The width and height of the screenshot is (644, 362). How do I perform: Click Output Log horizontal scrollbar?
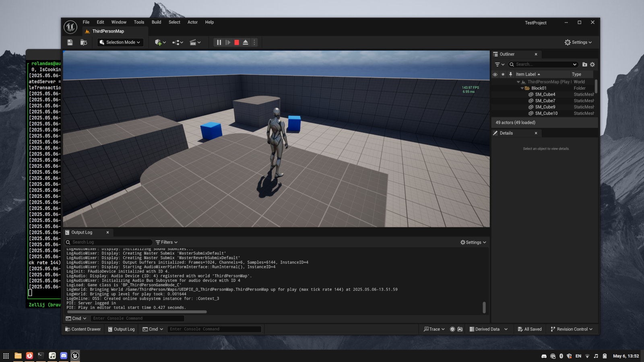pos(137,312)
